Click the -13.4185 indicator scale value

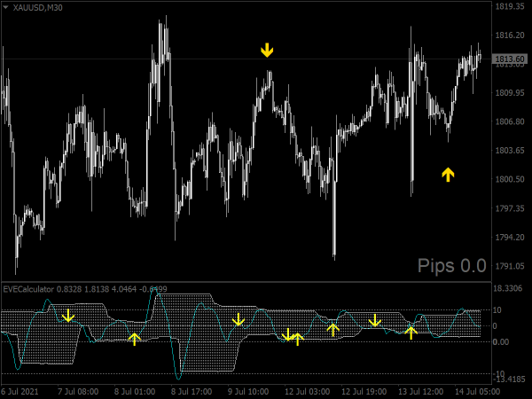(x=509, y=379)
